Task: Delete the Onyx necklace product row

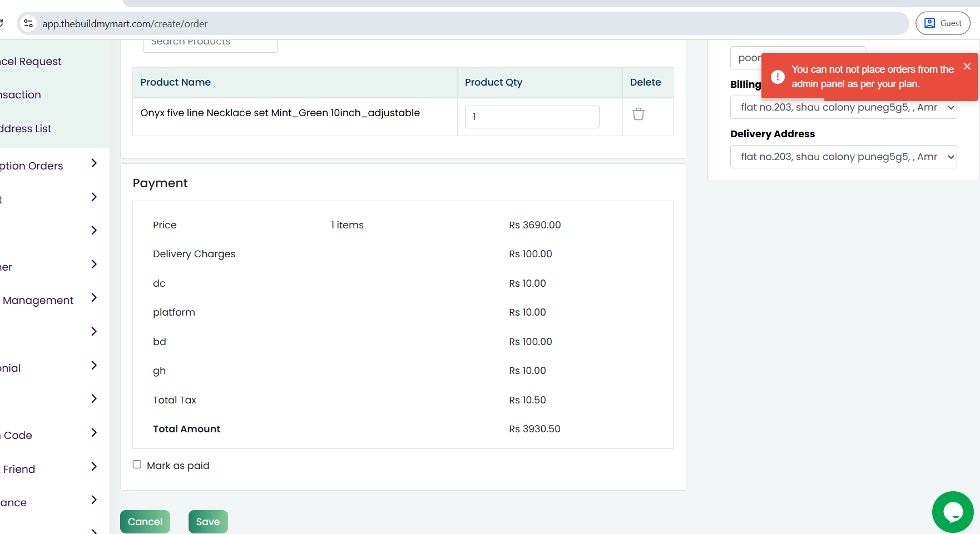Action: pyautogui.click(x=639, y=114)
